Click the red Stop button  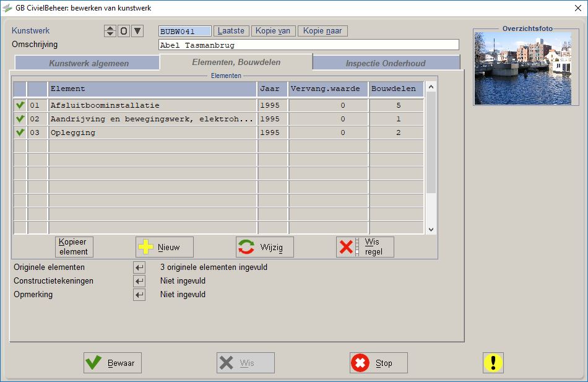click(x=379, y=363)
